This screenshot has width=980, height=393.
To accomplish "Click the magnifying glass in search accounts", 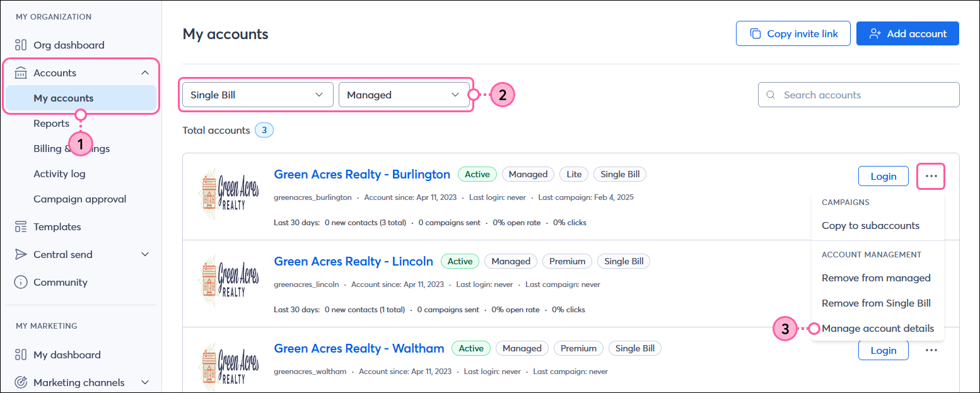I will pyautogui.click(x=771, y=94).
